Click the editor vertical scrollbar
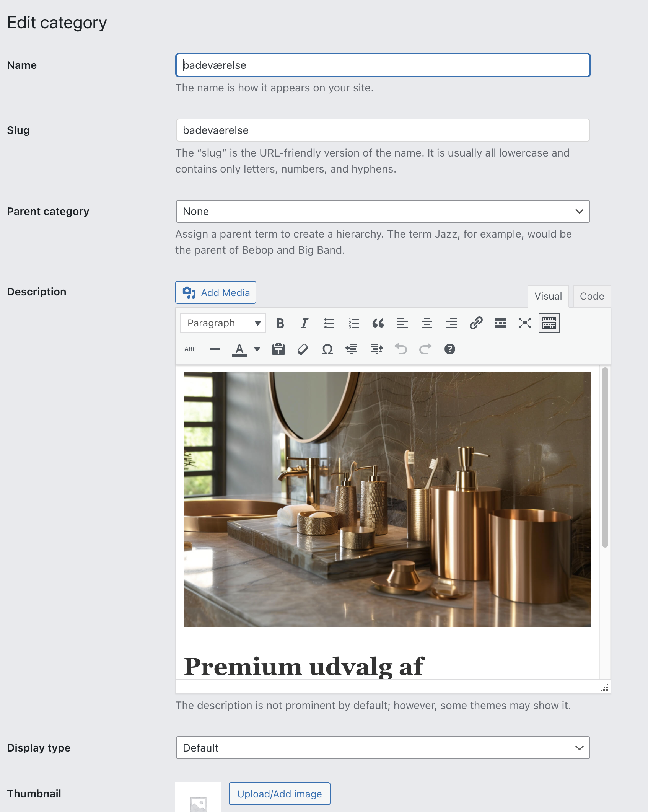Viewport: 648px width, 812px height. tap(605, 457)
